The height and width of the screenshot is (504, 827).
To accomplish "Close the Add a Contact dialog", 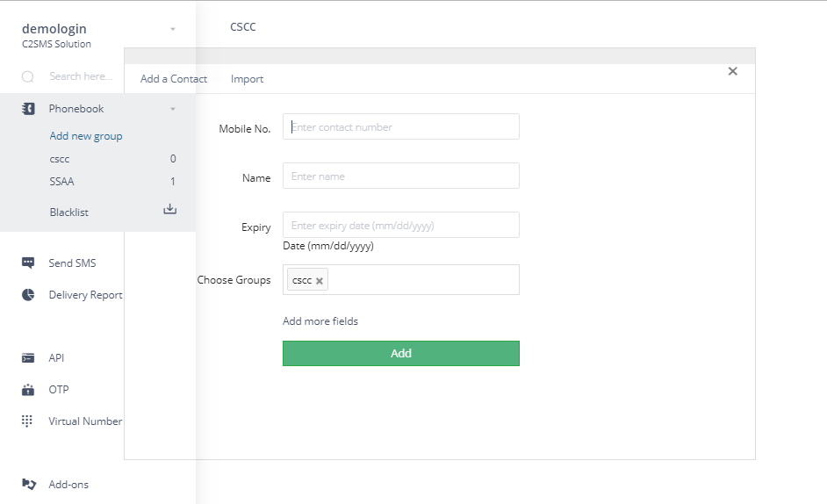I will 732,71.
